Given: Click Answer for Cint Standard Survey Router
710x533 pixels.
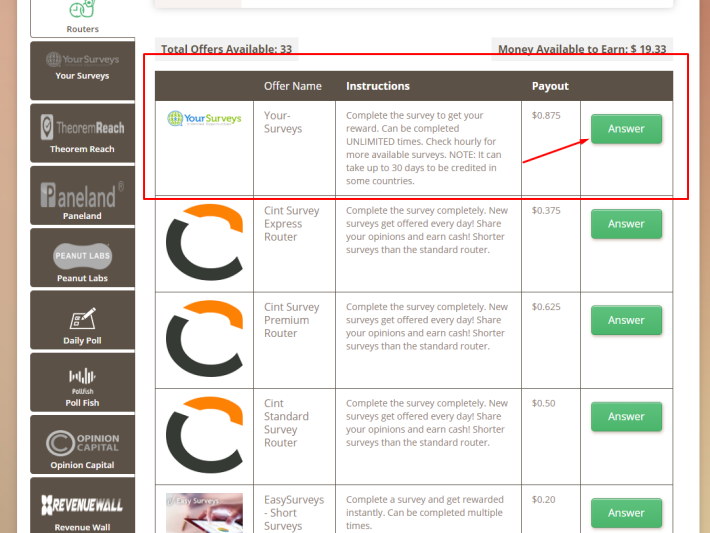Looking at the screenshot, I should (626, 417).
